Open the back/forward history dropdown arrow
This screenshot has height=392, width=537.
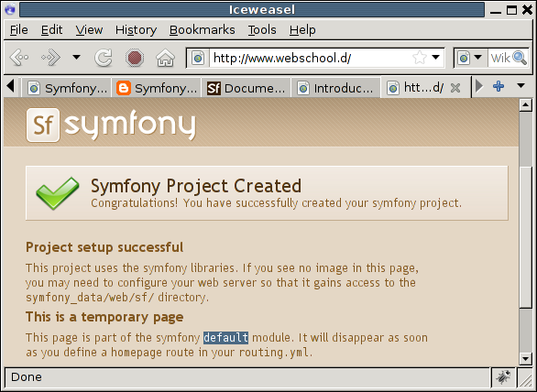pos(76,57)
